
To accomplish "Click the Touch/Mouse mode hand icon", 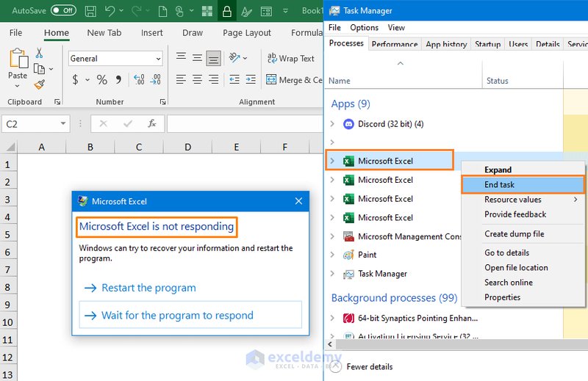I will click(x=179, y=11).
